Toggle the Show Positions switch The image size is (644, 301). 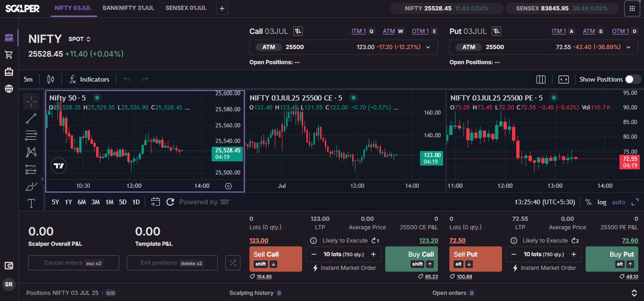coord(633,79)
